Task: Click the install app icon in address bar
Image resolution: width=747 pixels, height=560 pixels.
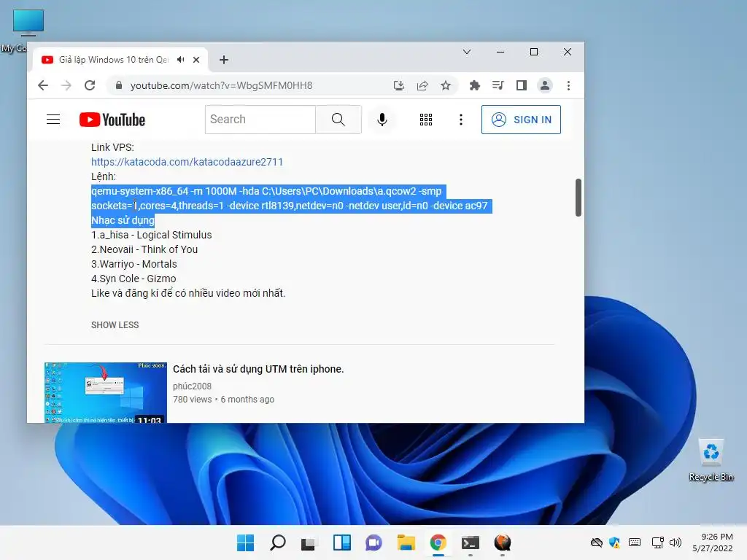Action: tap(399, 85)
